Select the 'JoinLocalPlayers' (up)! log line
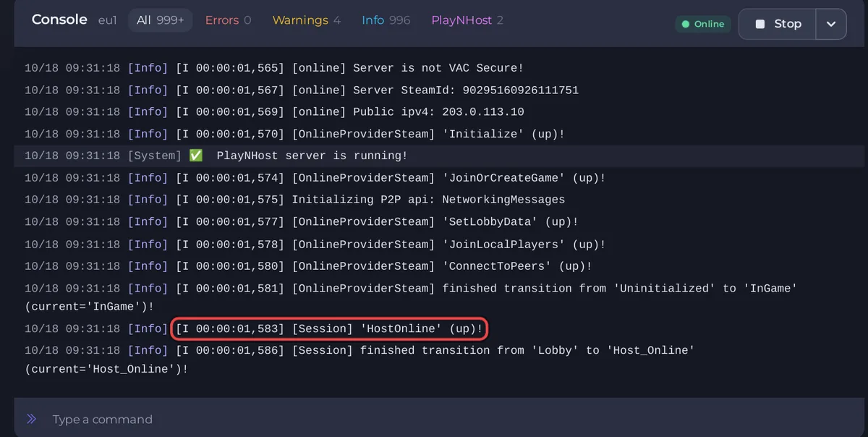The image size is (868, 437). [315, 245]
